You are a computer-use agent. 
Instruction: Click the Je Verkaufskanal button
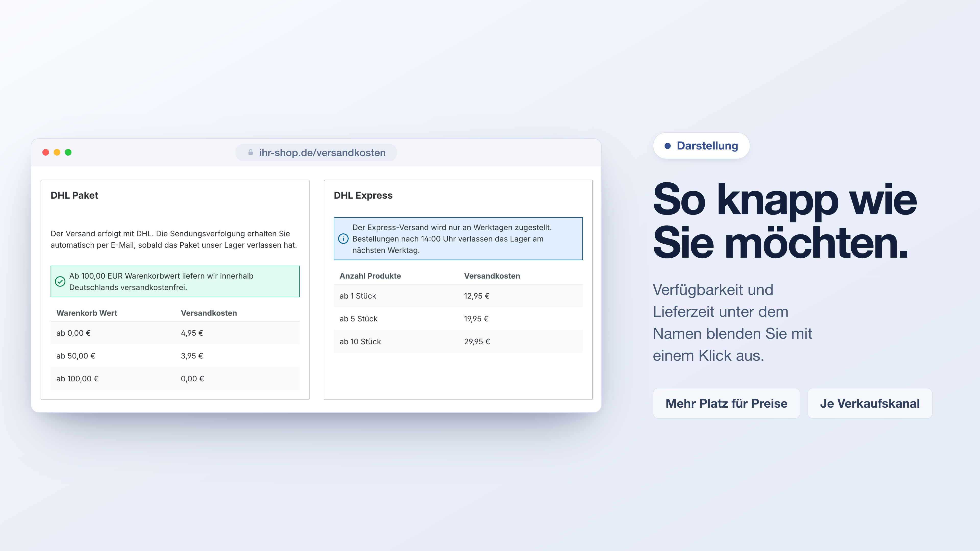click(870, 404)
